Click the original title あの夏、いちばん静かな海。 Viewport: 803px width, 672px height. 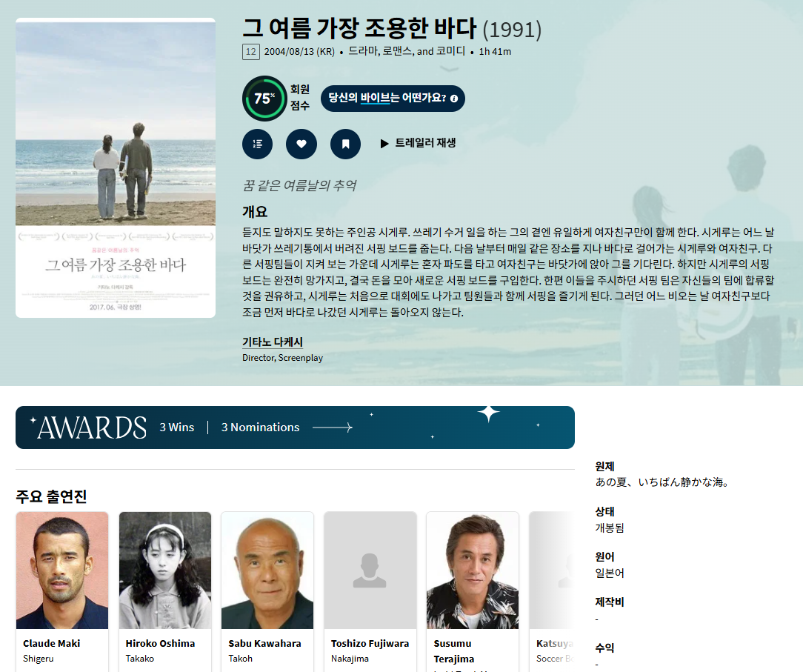coord(662,482)
